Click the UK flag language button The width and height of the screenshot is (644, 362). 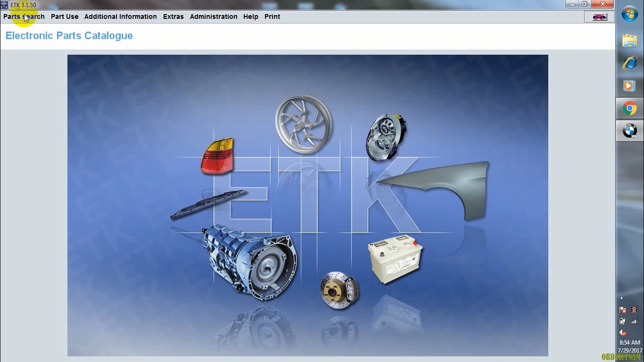[599, 17]
